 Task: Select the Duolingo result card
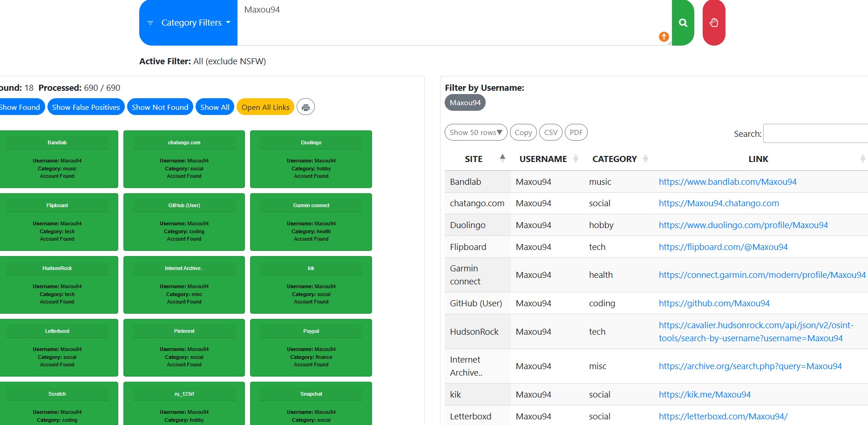point(311,159)
